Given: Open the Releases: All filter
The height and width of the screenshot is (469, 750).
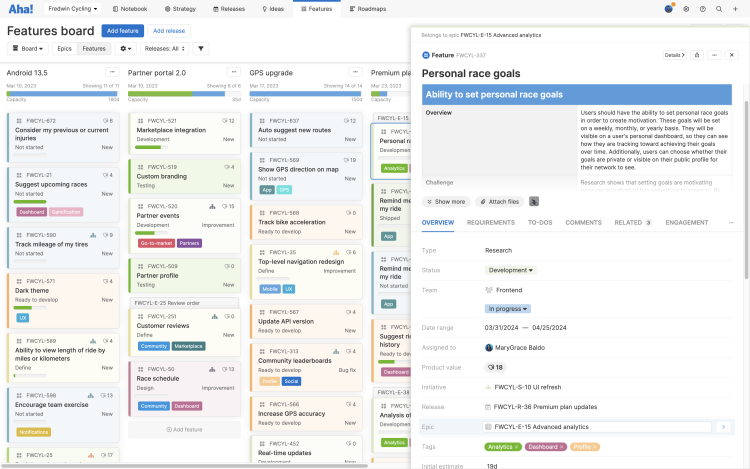Looking at the screenshot, I should coord(165,48).
